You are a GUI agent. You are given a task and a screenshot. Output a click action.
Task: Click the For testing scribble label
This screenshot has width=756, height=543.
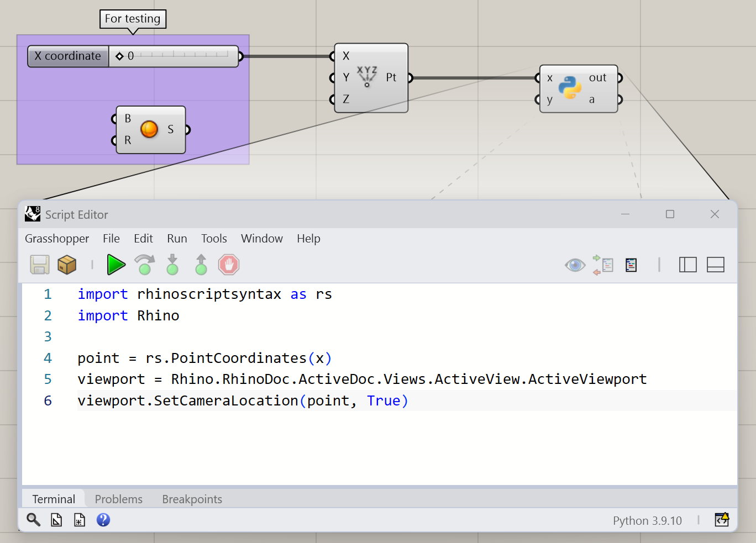133,19
